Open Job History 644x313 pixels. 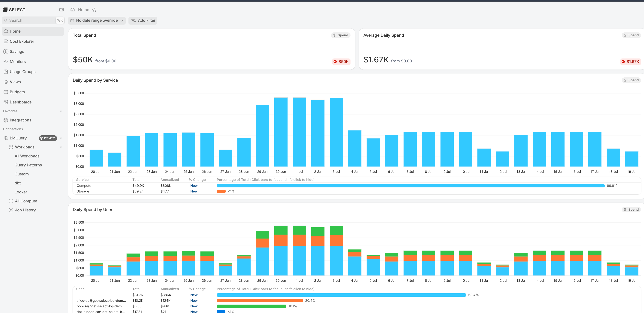click(x=25, y=210)
